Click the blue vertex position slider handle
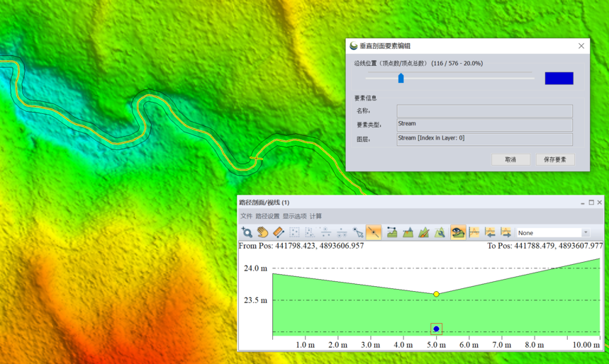Image resolution: width=609 pixels, height=364 pixels. pos(401,78)
